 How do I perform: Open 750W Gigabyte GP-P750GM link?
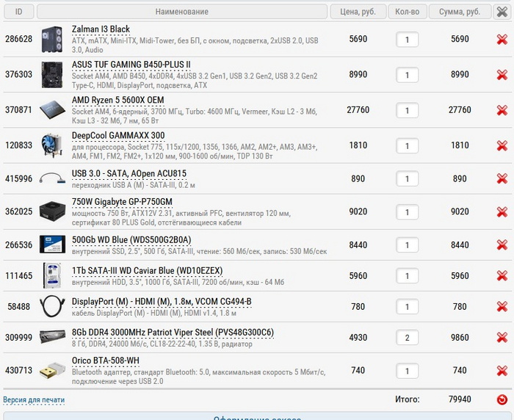122,202
